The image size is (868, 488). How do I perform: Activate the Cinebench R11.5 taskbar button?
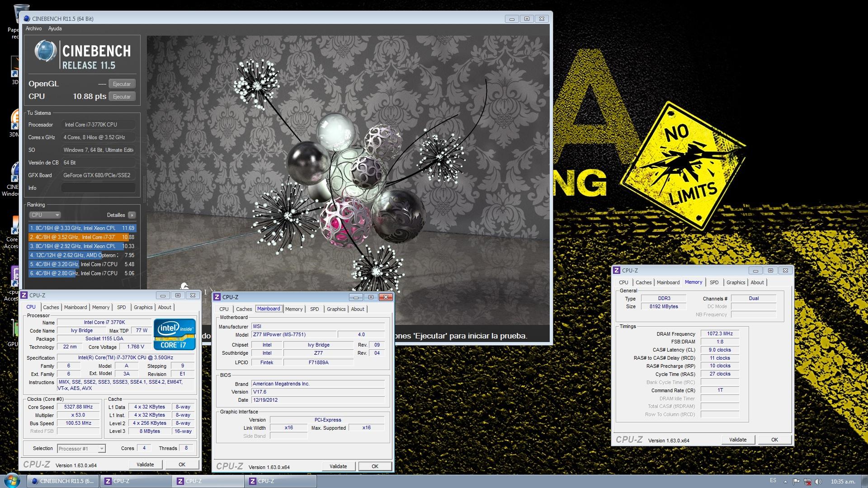pyautogui.click(x=63, y=481)
